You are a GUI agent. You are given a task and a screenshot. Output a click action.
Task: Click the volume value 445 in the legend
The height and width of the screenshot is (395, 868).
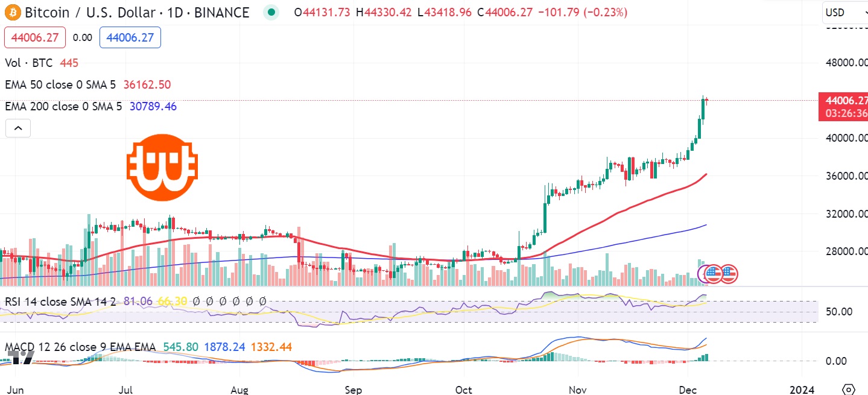pyautogui.click(x=69, y=63)
